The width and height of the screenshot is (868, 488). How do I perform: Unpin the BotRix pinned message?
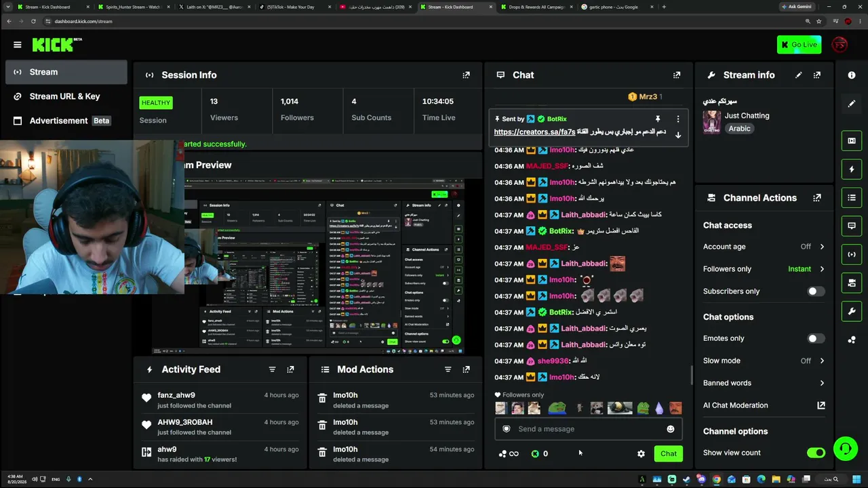tap(658, 119)
